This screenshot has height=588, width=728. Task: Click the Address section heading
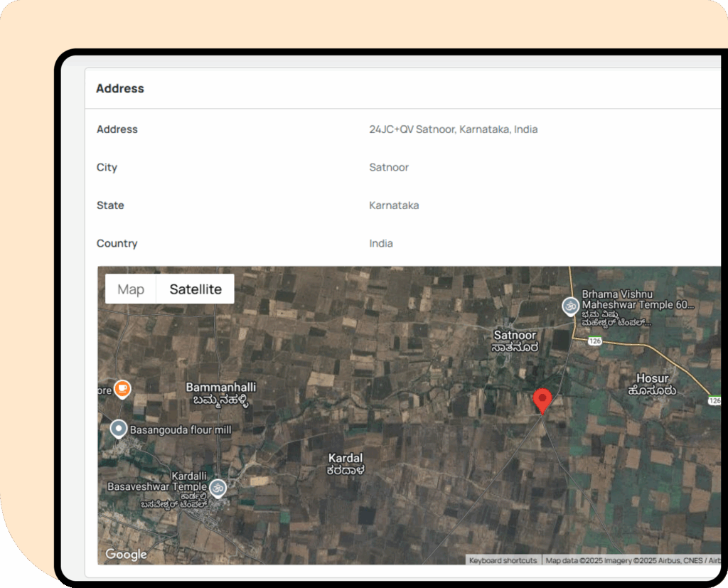coord(119,88)
